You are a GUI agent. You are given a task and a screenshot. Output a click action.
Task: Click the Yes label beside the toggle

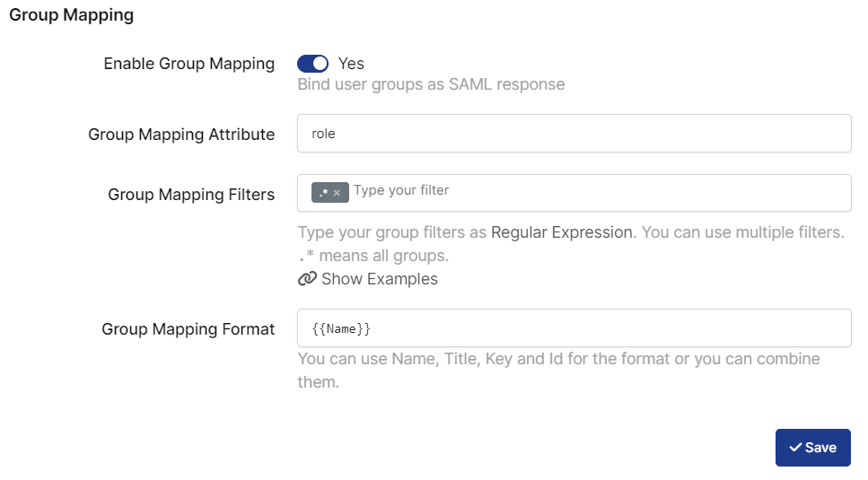point(351,64)
